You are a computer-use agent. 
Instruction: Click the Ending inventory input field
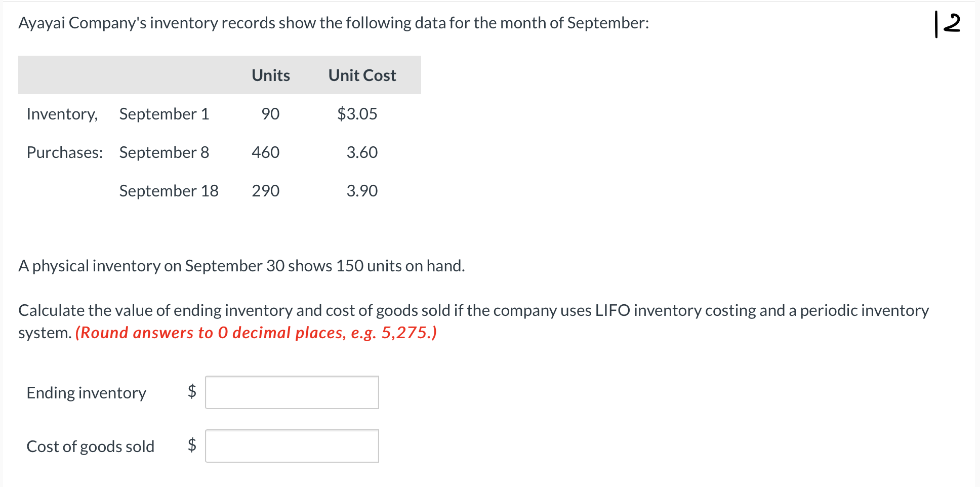292,392
